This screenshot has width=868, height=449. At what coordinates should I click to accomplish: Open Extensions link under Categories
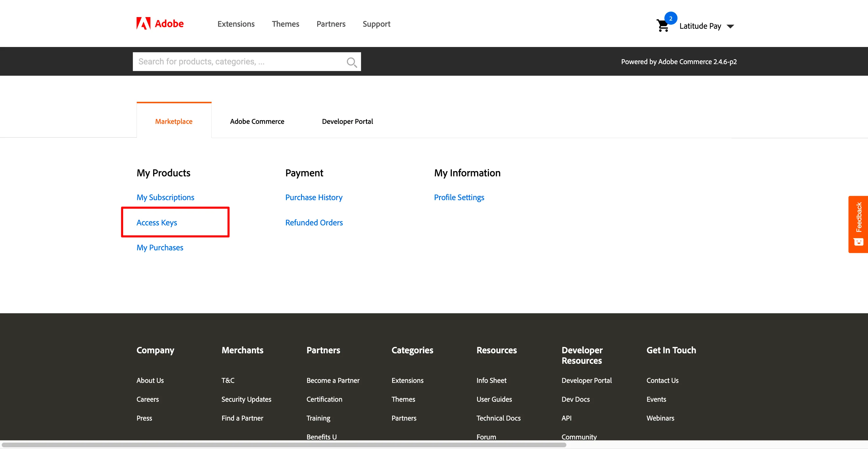(x=407, y=380)
